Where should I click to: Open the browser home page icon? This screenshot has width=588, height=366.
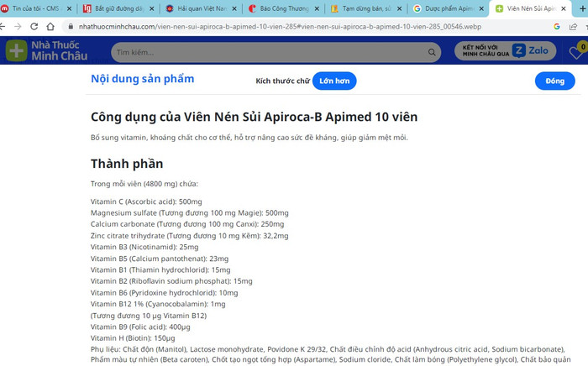pyautogui.click(x=50, y=27)
